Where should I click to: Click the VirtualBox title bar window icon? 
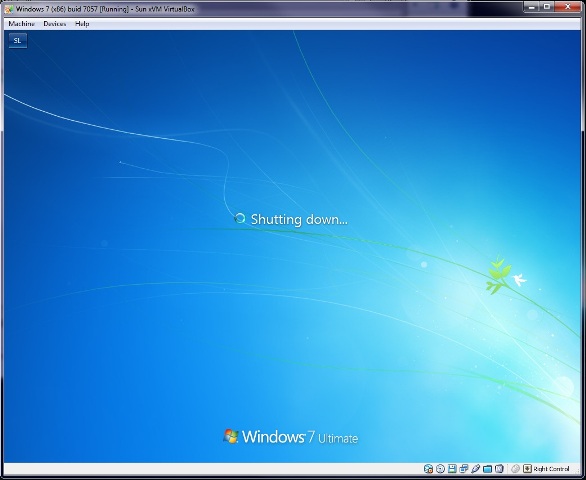pos(9,9)
